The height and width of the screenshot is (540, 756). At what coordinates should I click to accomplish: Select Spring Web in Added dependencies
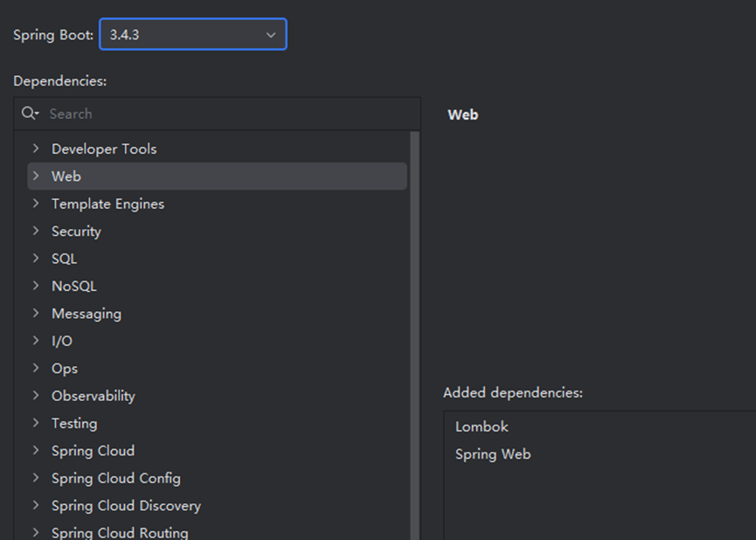[600, 454]
